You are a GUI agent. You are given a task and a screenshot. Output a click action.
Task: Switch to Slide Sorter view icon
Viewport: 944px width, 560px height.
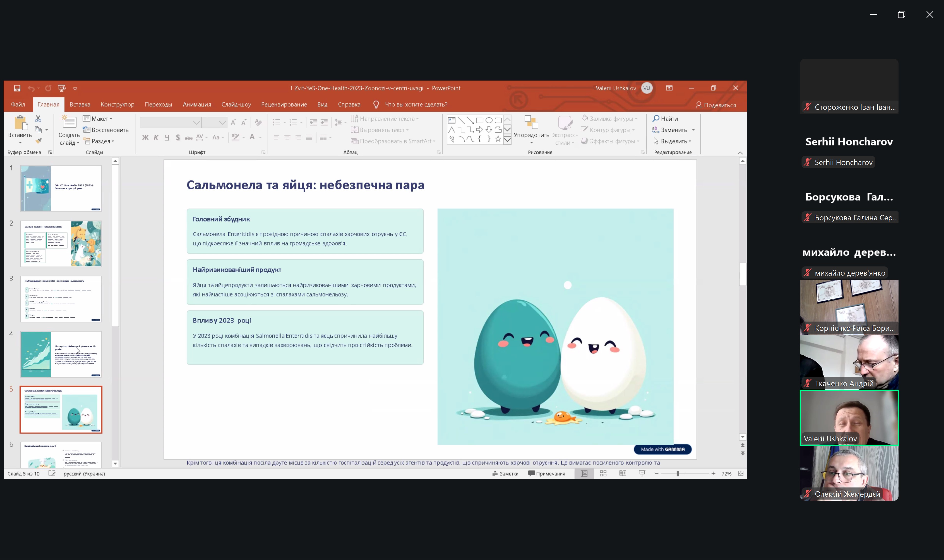[x=603, y=474]
